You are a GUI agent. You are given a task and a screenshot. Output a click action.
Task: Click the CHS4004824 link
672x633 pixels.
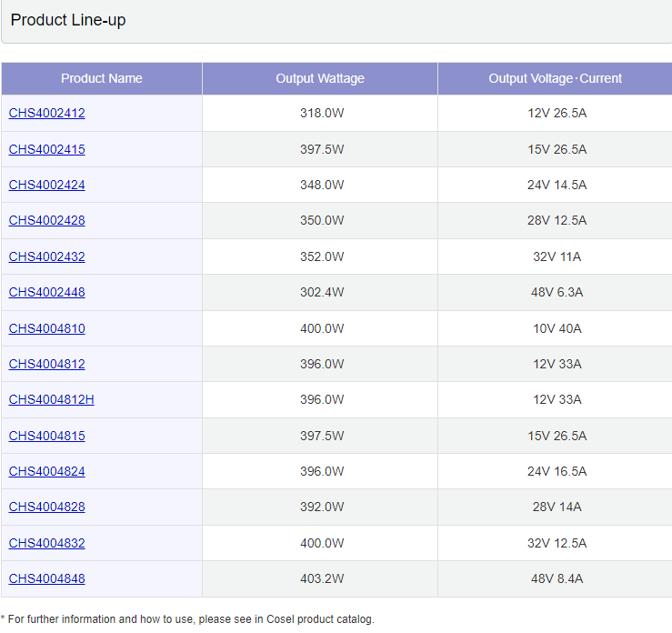coord(46,471)
